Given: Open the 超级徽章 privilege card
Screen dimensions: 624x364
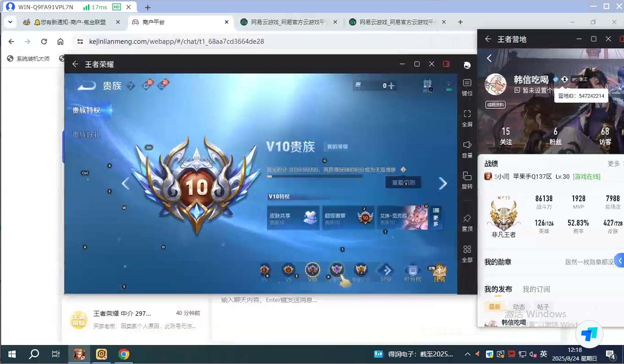Looking at the screenshot, I should 348,218.
